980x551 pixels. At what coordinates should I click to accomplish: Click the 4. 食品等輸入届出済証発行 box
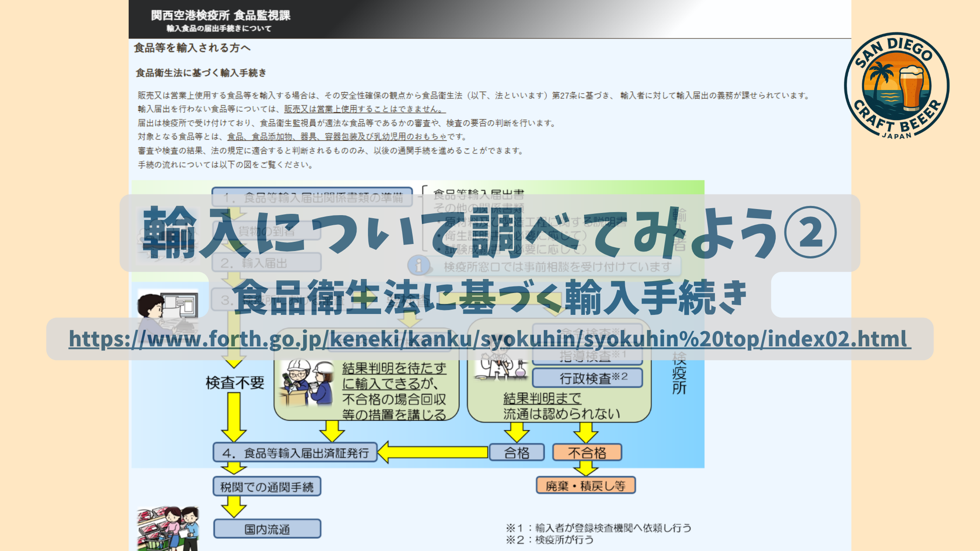click(x=295, y=453)
